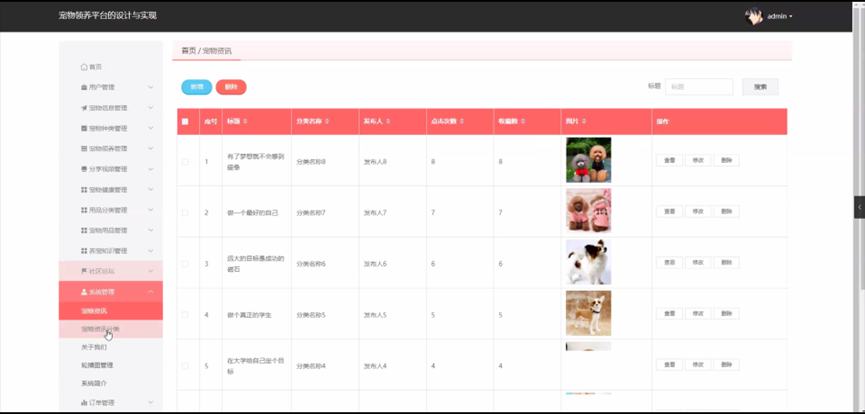Sort by the 分类名称 column sort icon
This screenshot has height=414, width=865.
pyautogui.click(x=327, y=121)
